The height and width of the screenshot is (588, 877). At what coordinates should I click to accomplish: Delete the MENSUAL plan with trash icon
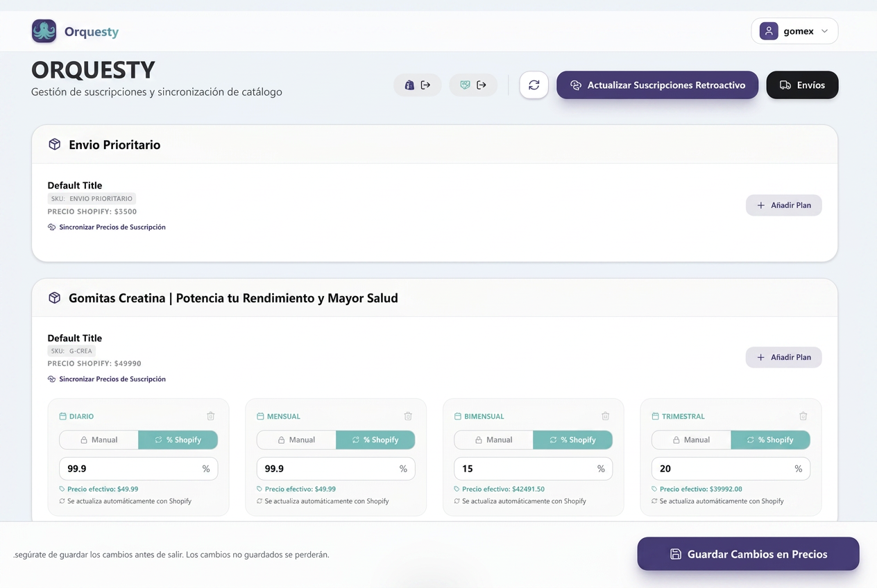pyautogui.click(x=408, y=416)
